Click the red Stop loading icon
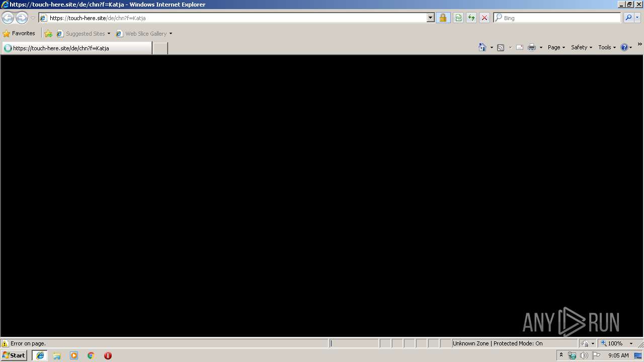This screenshot has width=644, height=362. pyautogui.click(x=485, y=18)
